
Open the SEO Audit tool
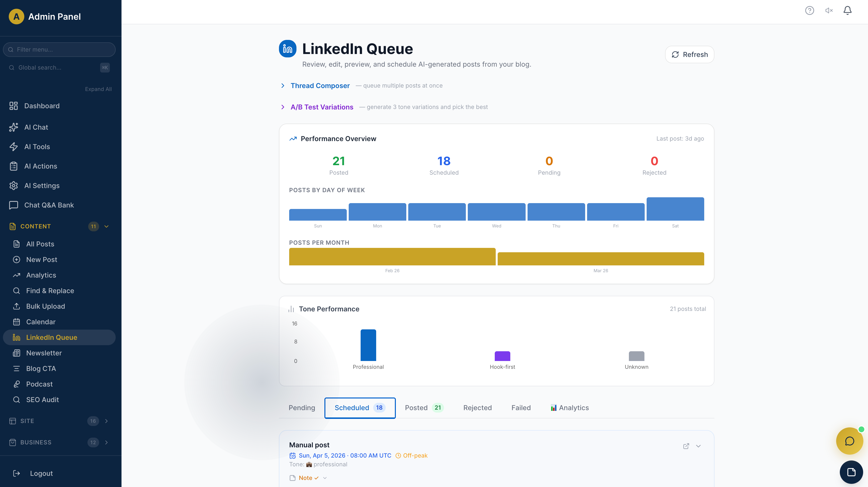pyautogui.click(x=42, y=400)
